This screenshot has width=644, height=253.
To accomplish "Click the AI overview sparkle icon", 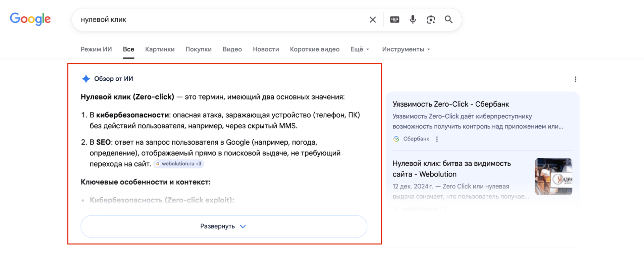I will coord(86,79).
